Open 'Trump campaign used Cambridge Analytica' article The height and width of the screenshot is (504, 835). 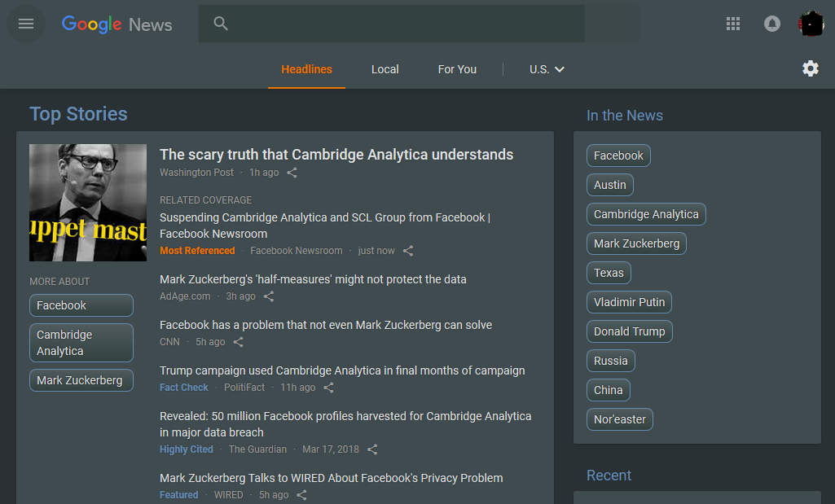(342, 371)
